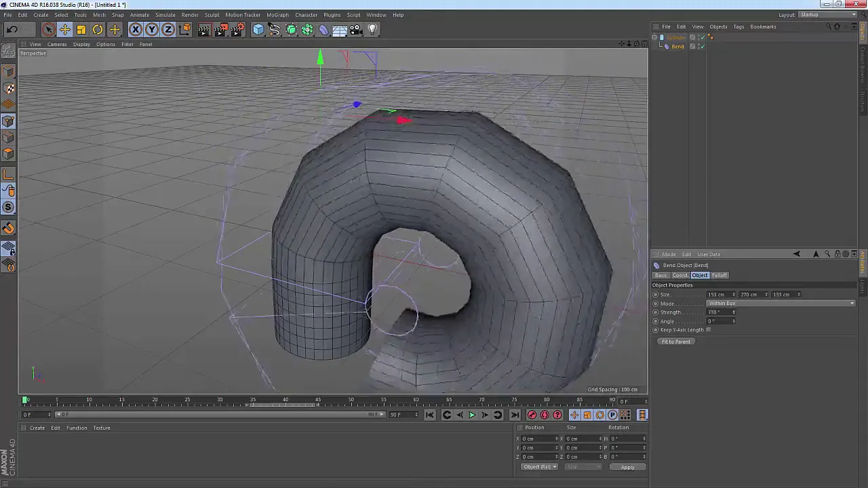Toggle Bend deformer enable checkmark
Viewport: 868px width, 488px height.
click(x=702, y=47)
